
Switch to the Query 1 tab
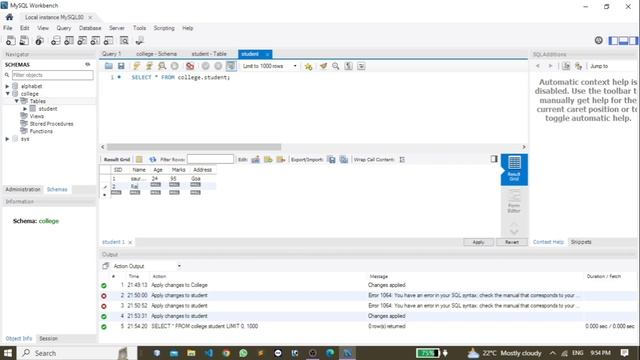tap(111, 54)
